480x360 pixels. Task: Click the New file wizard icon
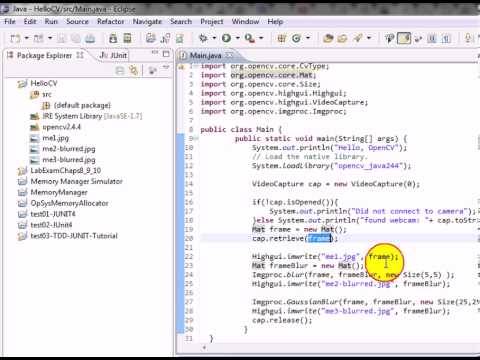[x=15, y=38]
